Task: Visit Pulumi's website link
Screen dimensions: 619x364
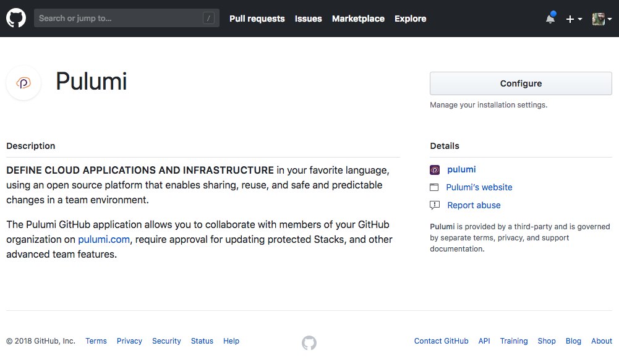Action: (479, 187)
